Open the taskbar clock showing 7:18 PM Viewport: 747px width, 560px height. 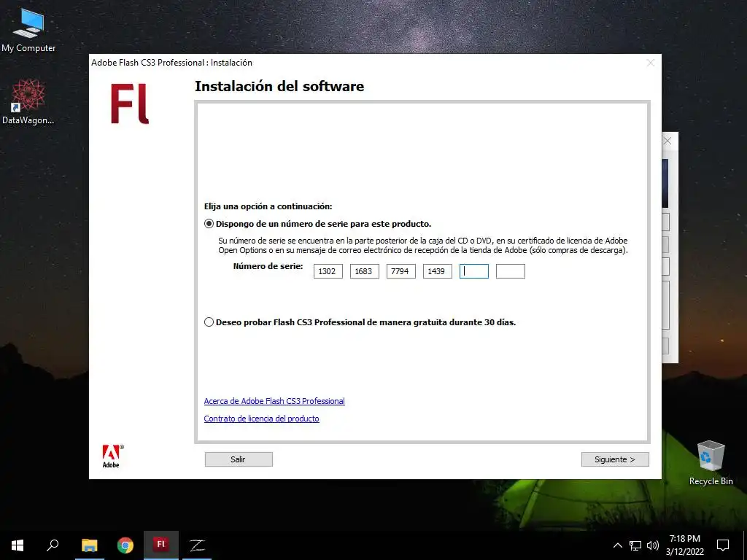(x=684, y=545)
